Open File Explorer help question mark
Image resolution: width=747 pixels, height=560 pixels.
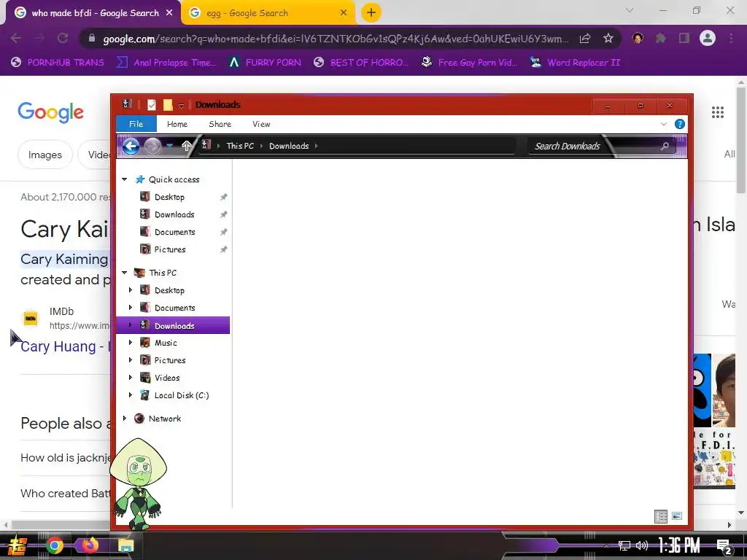click(x=680, y=124)
